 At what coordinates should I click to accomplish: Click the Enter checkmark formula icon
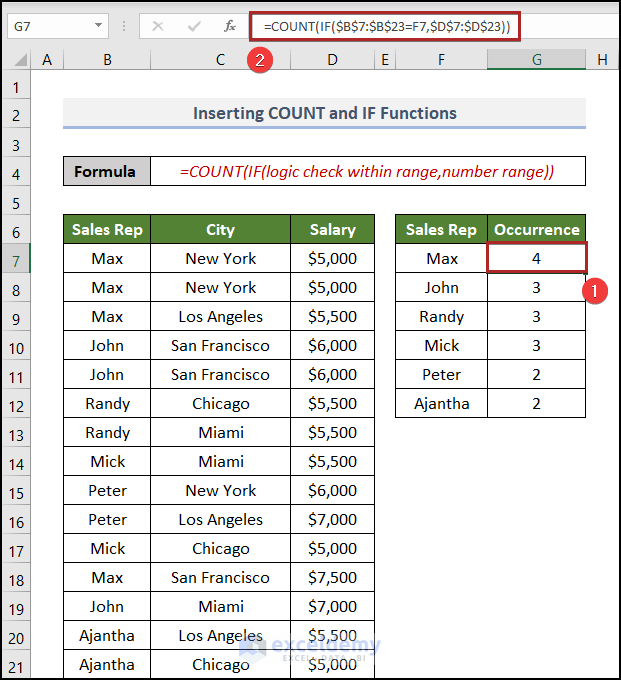pyautogui.click(x=193, y=26)
